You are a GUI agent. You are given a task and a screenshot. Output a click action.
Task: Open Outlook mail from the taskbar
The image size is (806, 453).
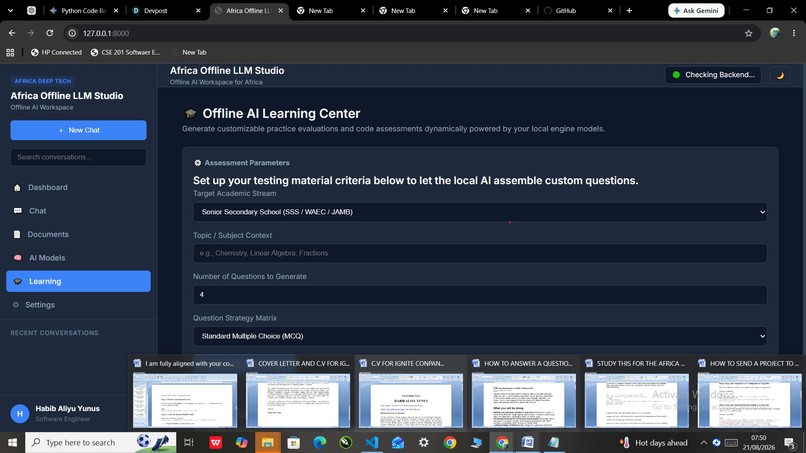tap(398, 442)
